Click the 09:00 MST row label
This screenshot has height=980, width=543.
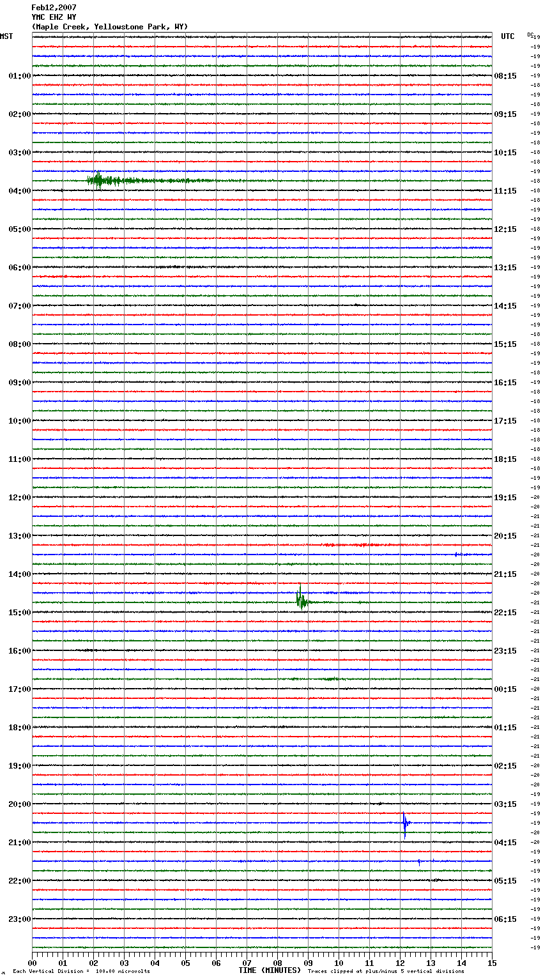pos(20,383)
